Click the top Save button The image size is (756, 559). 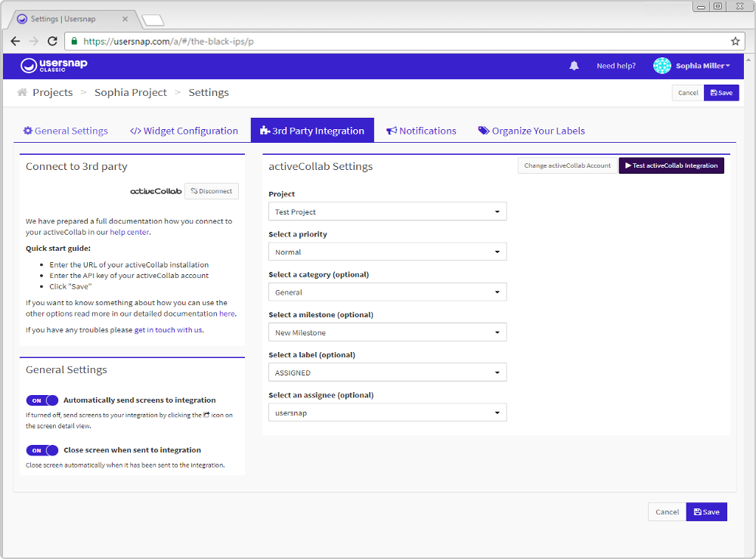tap(721, 92)
